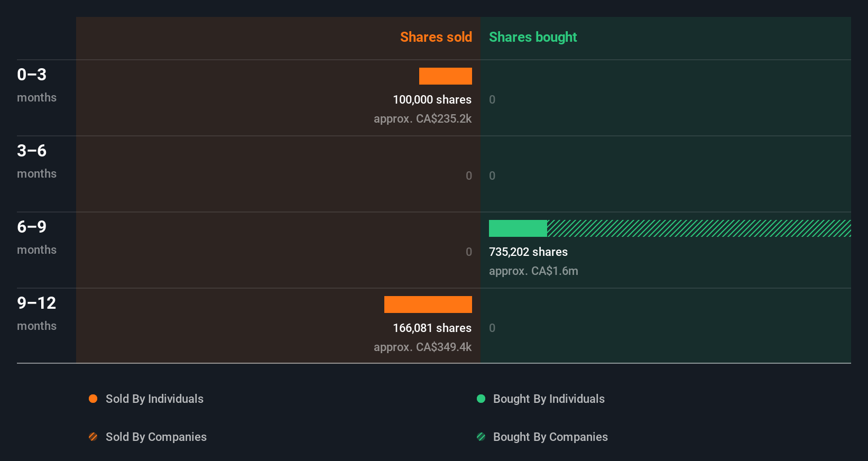Viewport: 868px width, 461px height.
Task: Click the hatched green companies bought bar
Action: pyautogui.click(x=699, y=228)
